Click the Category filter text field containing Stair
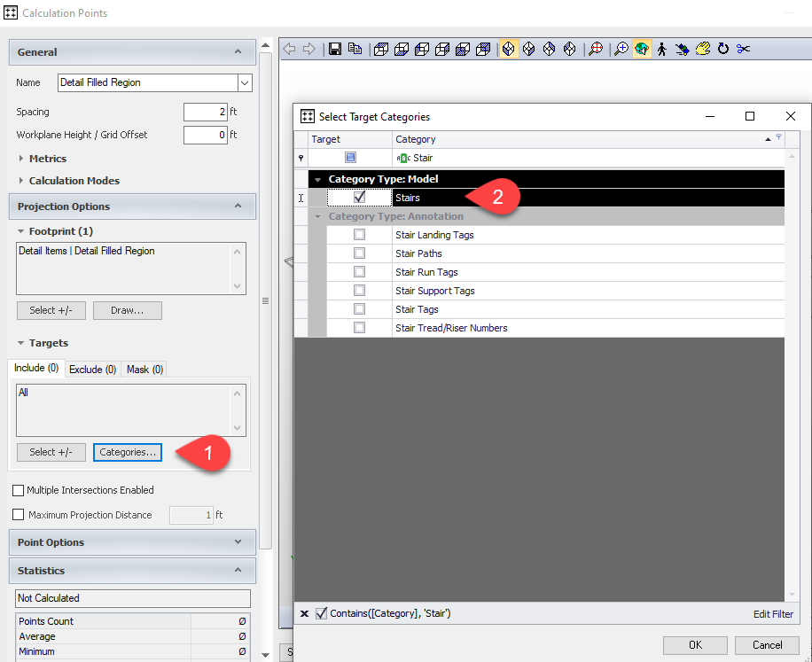The image size is (812, 662). pos(589,158)
